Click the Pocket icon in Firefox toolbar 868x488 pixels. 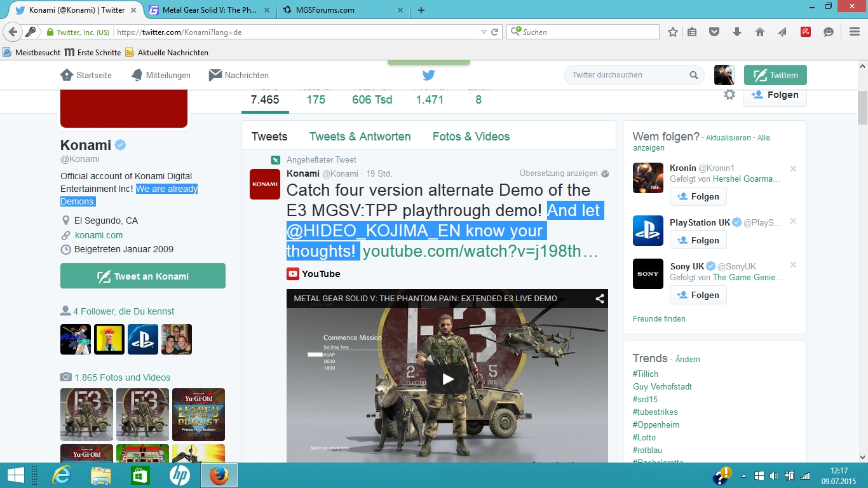coord(714,32)
